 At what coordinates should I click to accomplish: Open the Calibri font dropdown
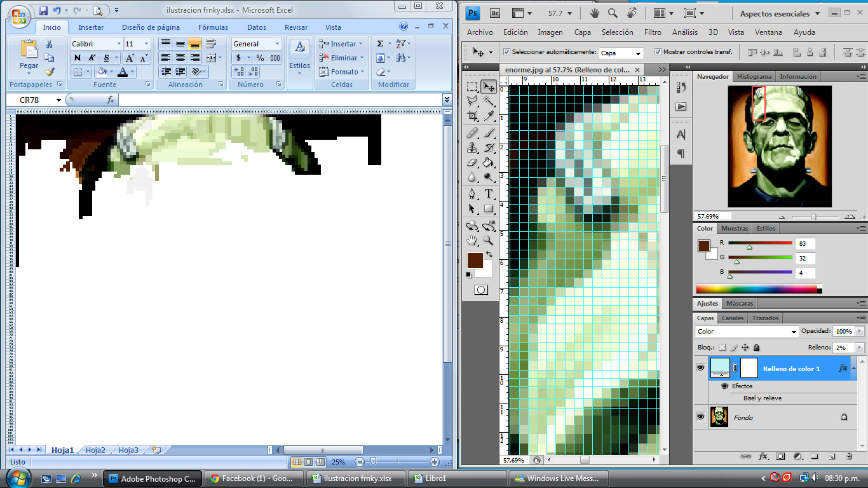[x=118, y=44]
